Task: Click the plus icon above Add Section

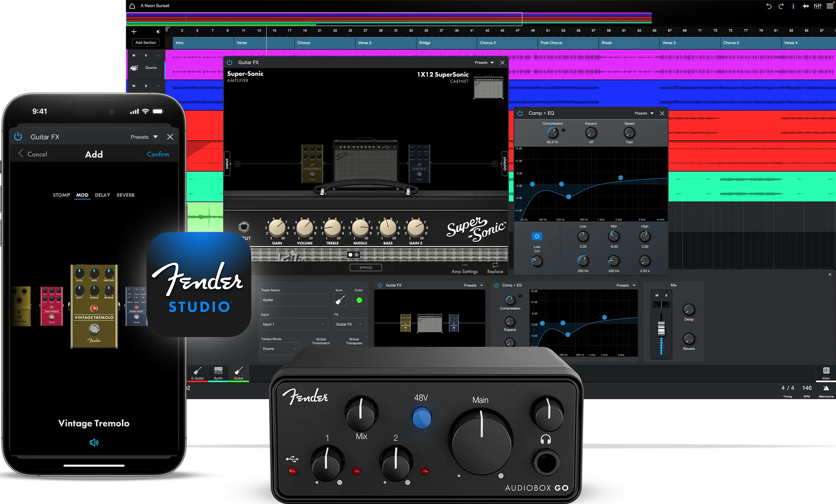Action: [x=134, y=31]
